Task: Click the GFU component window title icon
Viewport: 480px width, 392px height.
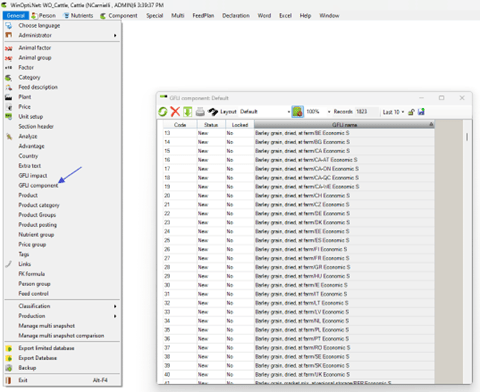Action: (163, 98)
